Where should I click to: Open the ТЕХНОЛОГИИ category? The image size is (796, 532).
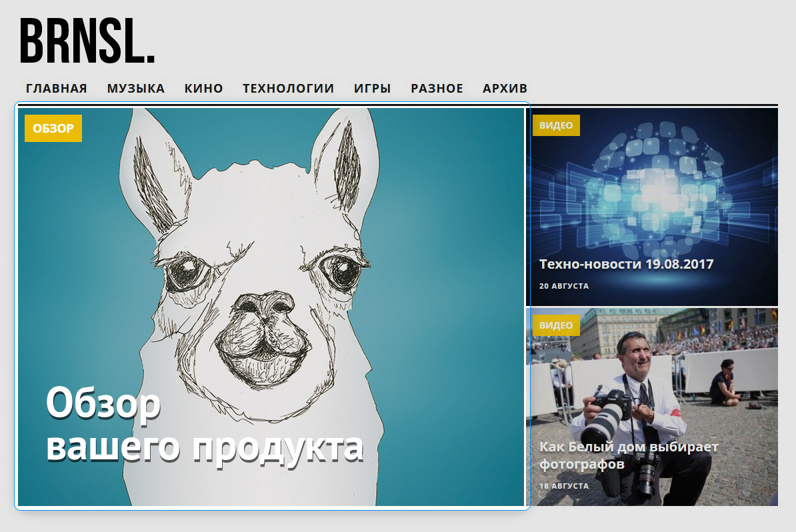[288, 89]
